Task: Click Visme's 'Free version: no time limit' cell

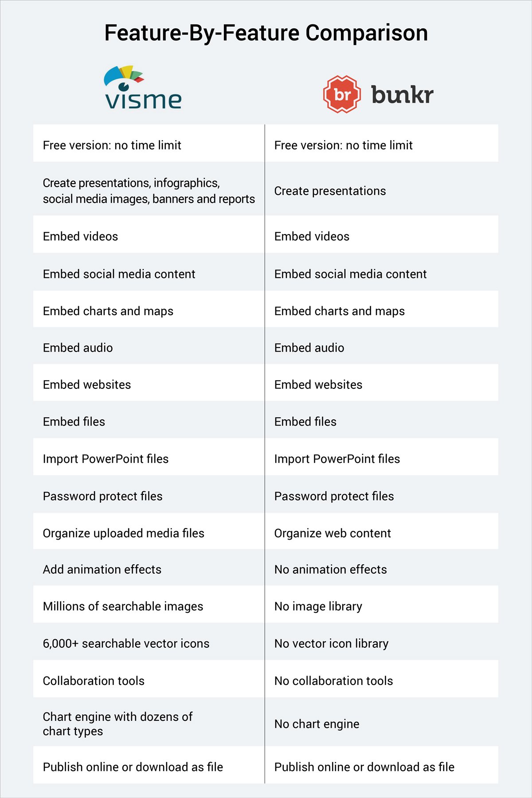Action: pos(149,143)
